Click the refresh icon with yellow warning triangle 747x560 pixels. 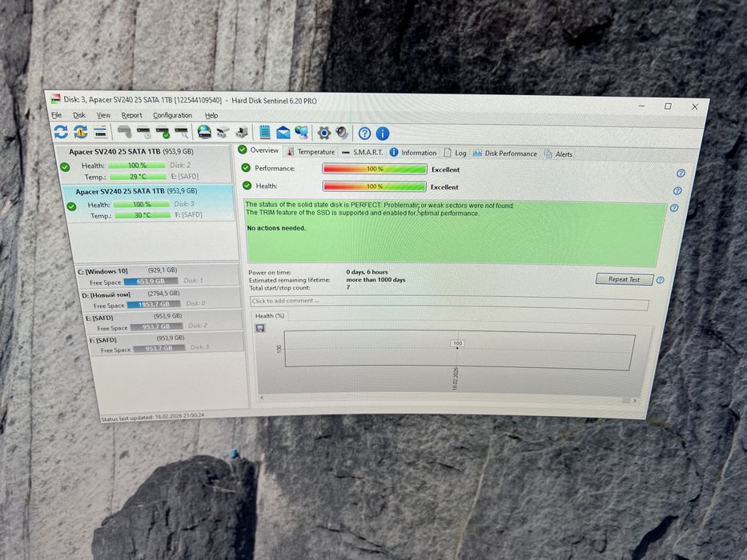pos(80,132)
